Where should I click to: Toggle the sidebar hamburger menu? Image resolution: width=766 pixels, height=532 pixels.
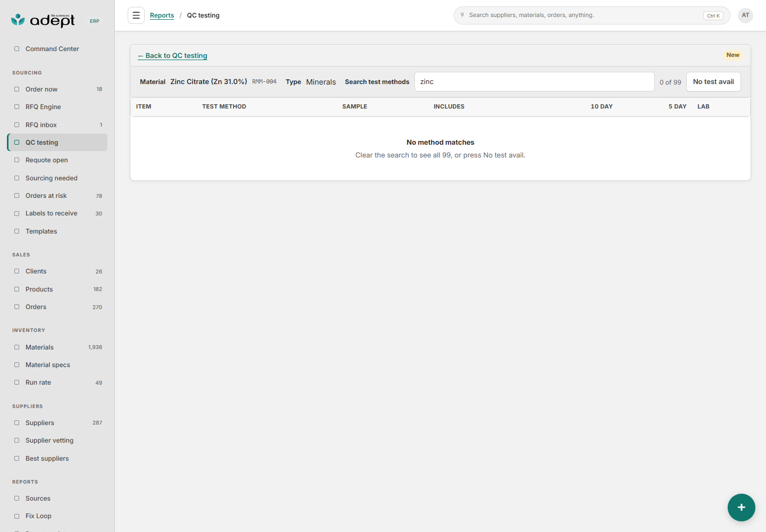[x=136, y=15]
